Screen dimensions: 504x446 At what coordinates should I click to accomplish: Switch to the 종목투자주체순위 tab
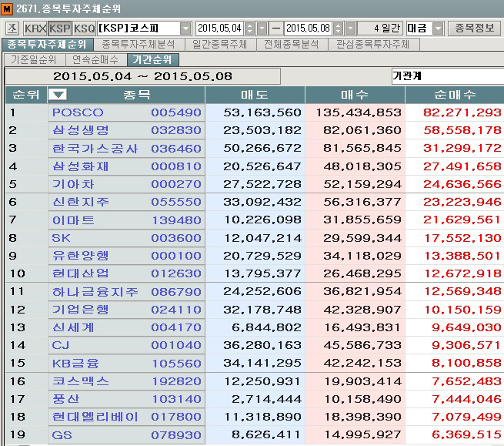[47, 45]
